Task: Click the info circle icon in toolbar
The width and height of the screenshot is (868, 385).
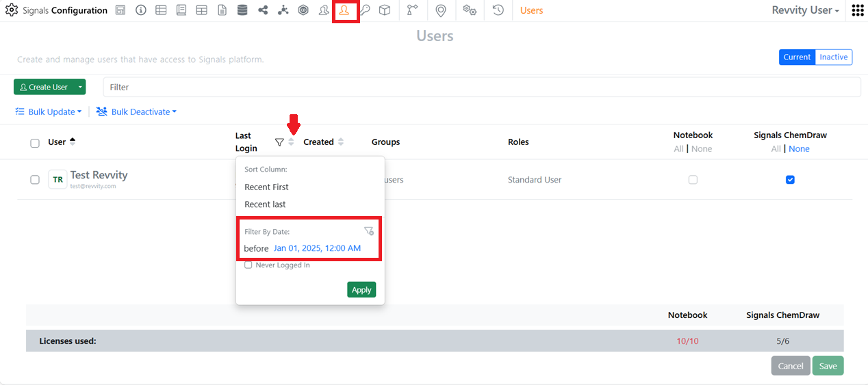Action: coord(141,10)
